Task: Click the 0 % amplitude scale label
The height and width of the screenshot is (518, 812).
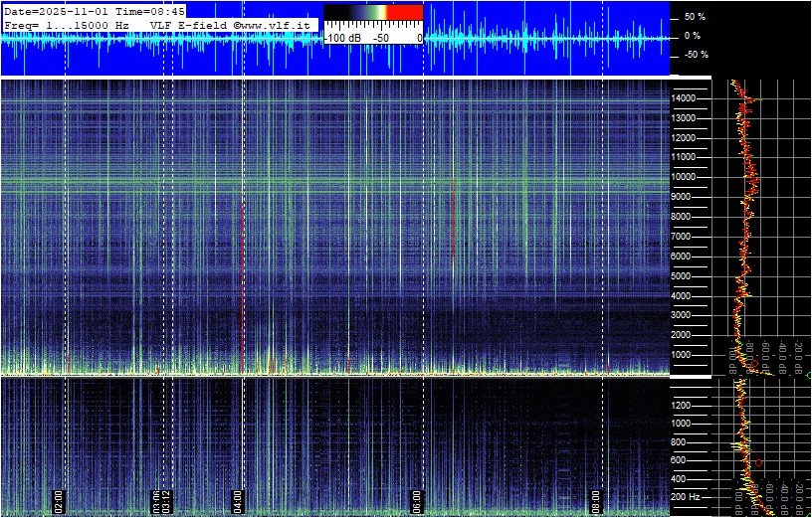Action: point(694,36)
